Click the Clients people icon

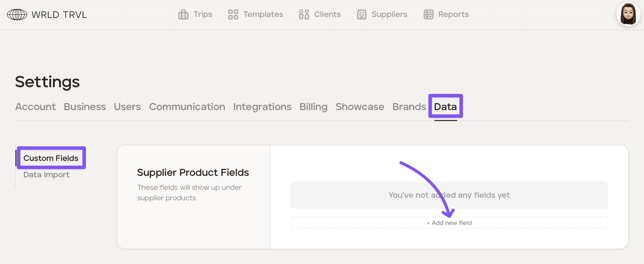[304, 14]
